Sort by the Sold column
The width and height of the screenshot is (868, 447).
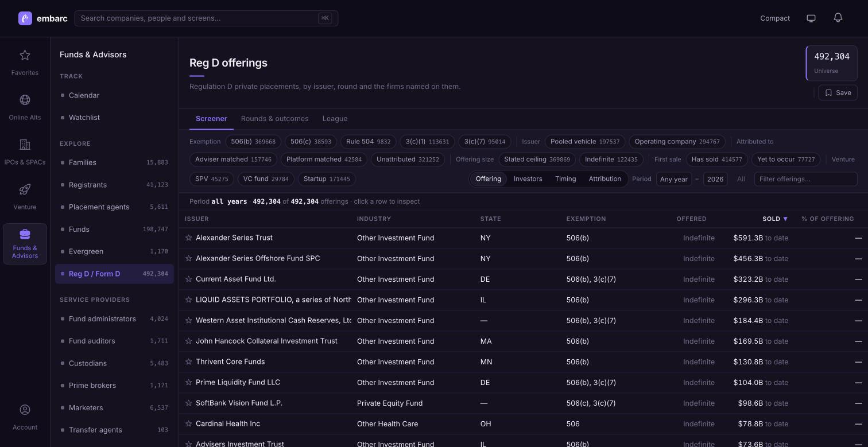click(775, 219)
